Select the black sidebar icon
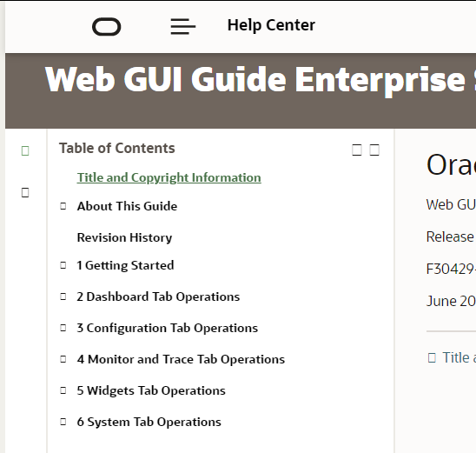Viewport: 476px width, 453px height. tap(25, 193)
